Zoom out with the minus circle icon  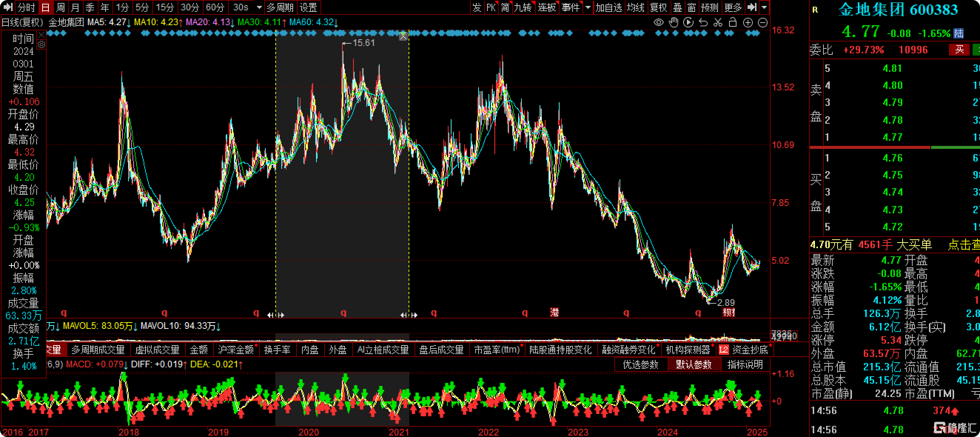coord(763,23)
